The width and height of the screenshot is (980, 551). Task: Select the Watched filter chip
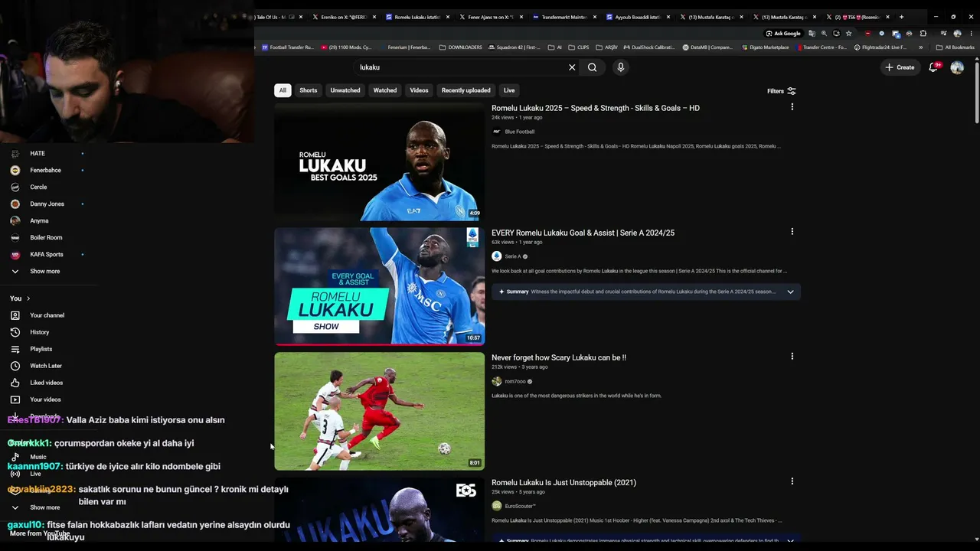click(x=385, y=90)
